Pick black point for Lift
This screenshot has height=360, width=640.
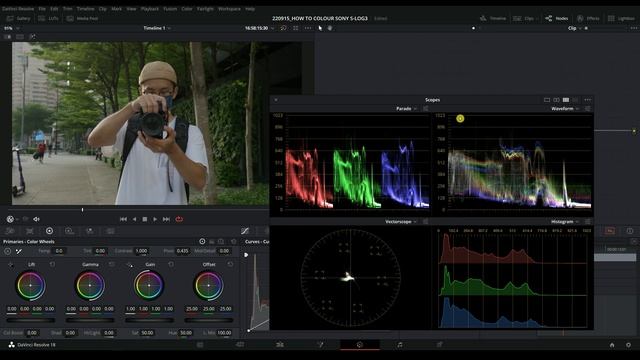(10, 264)
